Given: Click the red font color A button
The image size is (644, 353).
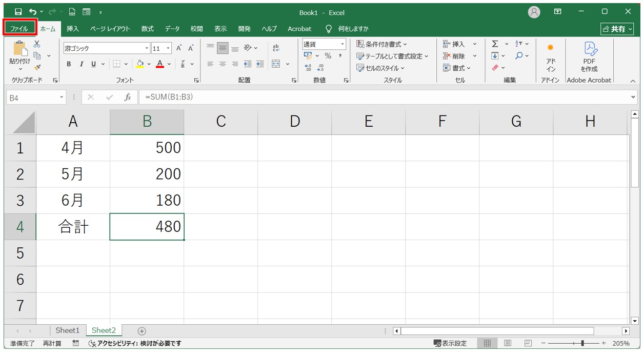Looking at the screenshot, I should 160,64.
